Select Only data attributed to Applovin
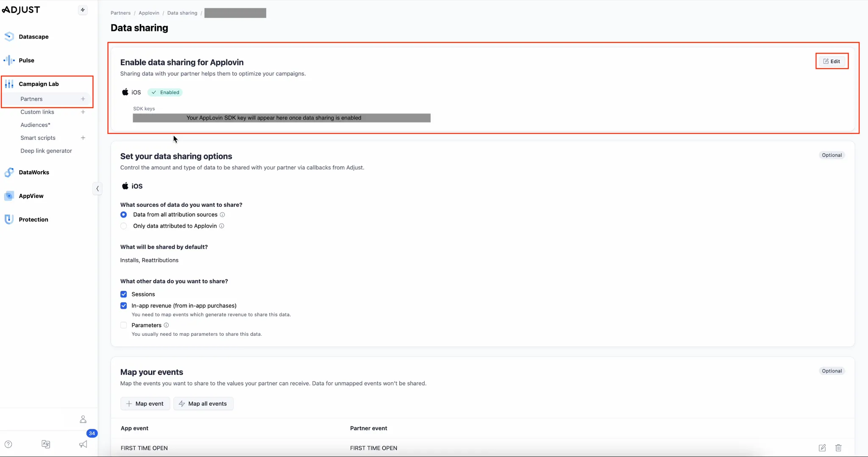The height and width of the screenshot is (457, 868). [x=123, y=226]
